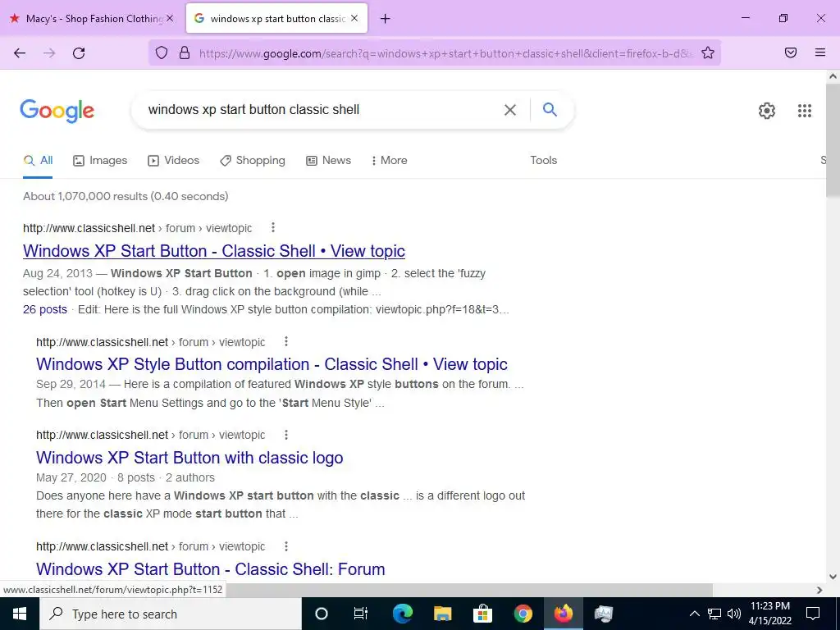840x630 pixels.
Task: Open 'Windows XP Start Button - Classic Shell • View topic'
Action: coord(214,251)
